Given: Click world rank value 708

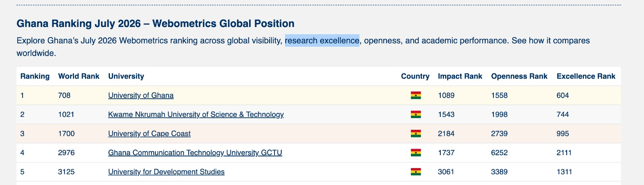Looking at the screenshot, I should (64, 96).
